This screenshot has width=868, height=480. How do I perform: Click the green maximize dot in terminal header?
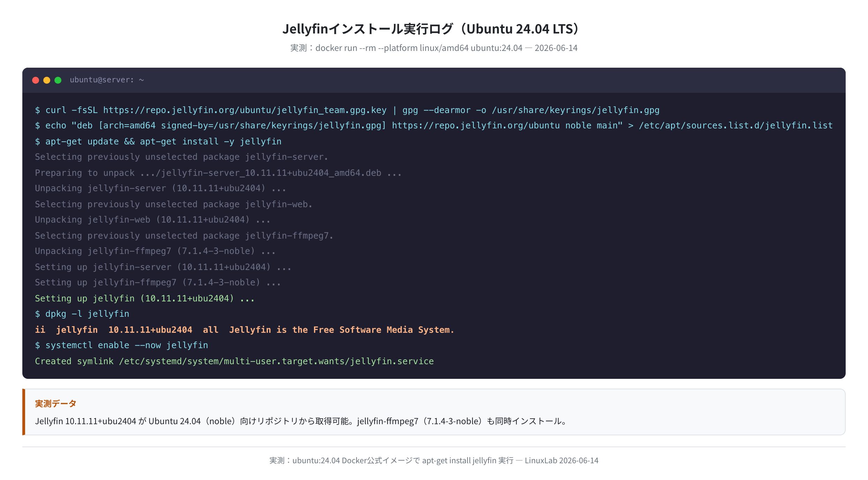(58, 80)
